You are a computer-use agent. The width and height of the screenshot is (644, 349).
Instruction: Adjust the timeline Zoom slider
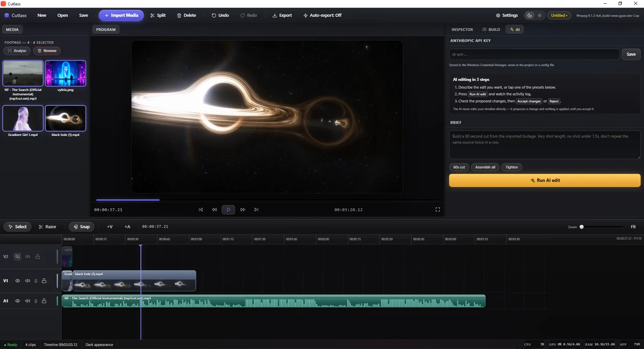pyautogui.click(x=601, y=227)
